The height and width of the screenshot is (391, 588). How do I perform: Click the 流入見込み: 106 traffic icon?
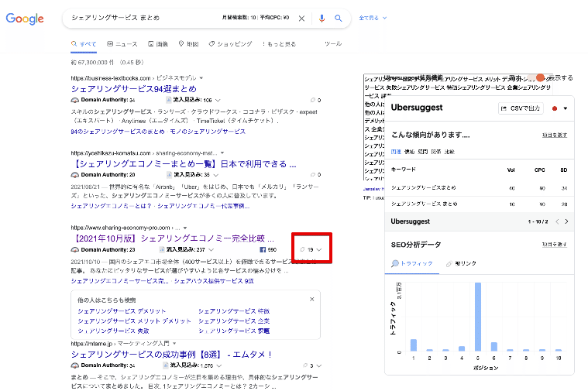[169, 100]
